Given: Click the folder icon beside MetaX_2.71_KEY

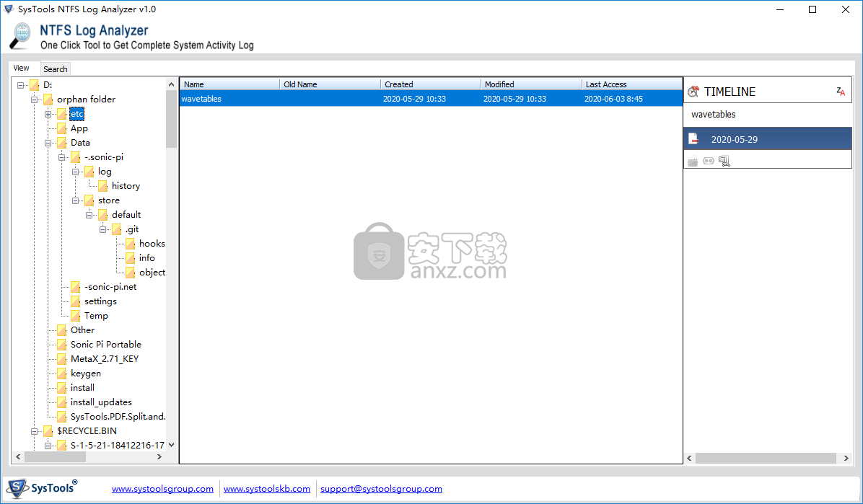Looking at the screenshot, I should 61,359.
